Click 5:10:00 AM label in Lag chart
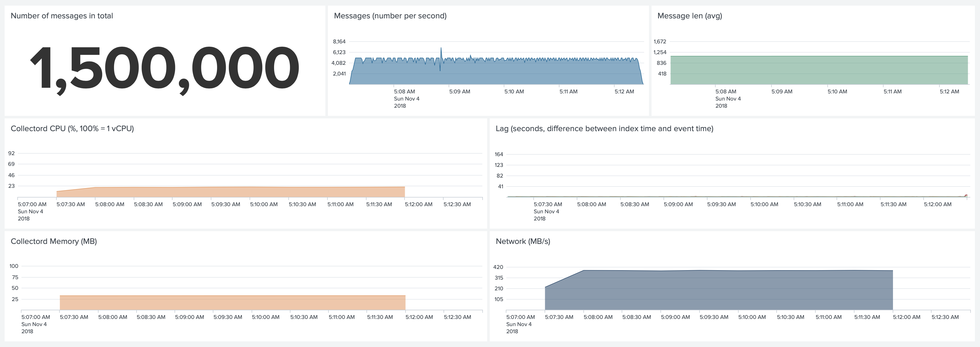Screen dimensions: 980x347 point(764,204)
